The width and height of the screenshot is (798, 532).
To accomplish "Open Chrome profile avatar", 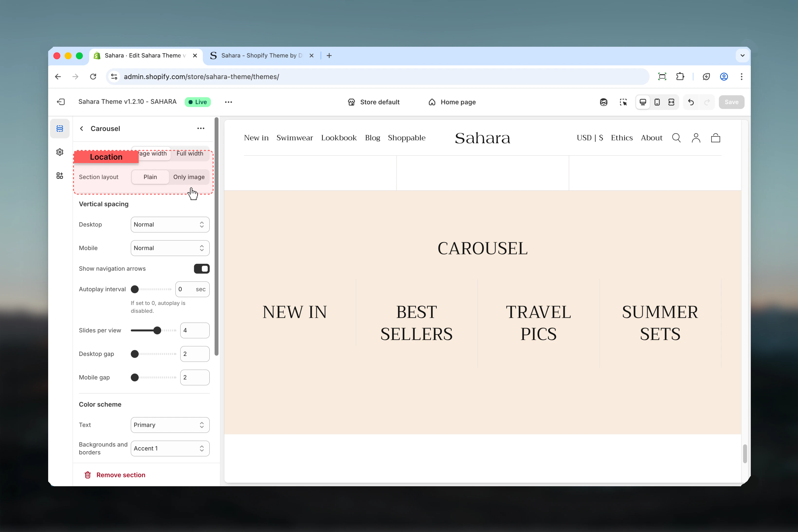I will [724, 77].
